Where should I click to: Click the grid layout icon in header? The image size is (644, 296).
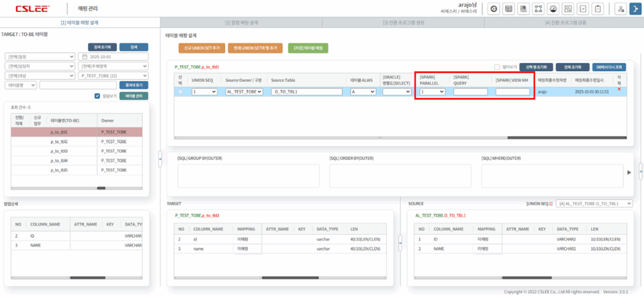(567, 9)
